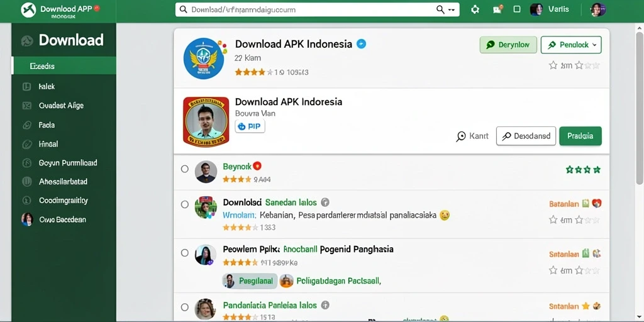Screen dimensions: 644x322
Task: Click the Hineal sidebar icon
Action: click(26, 144)
